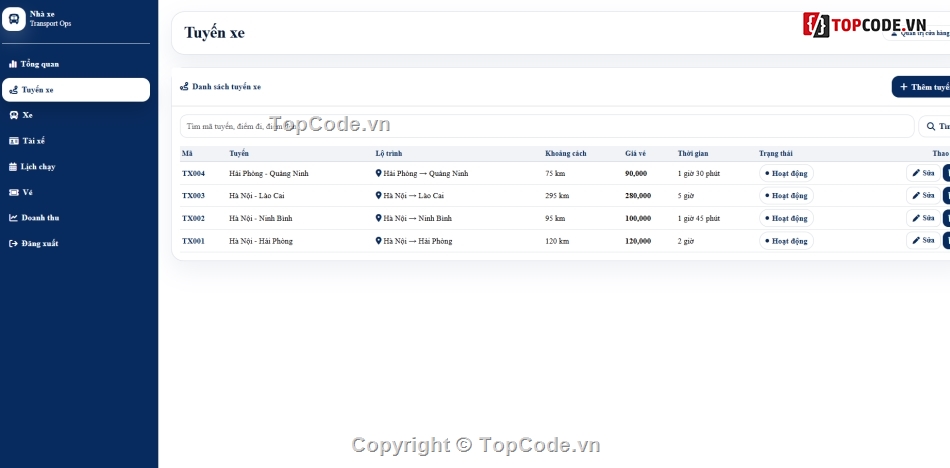This screenshot has height=468, width=950.
Task: Click the location pin for Hà Nội → Ninh Bình
Action: [379, 218]
